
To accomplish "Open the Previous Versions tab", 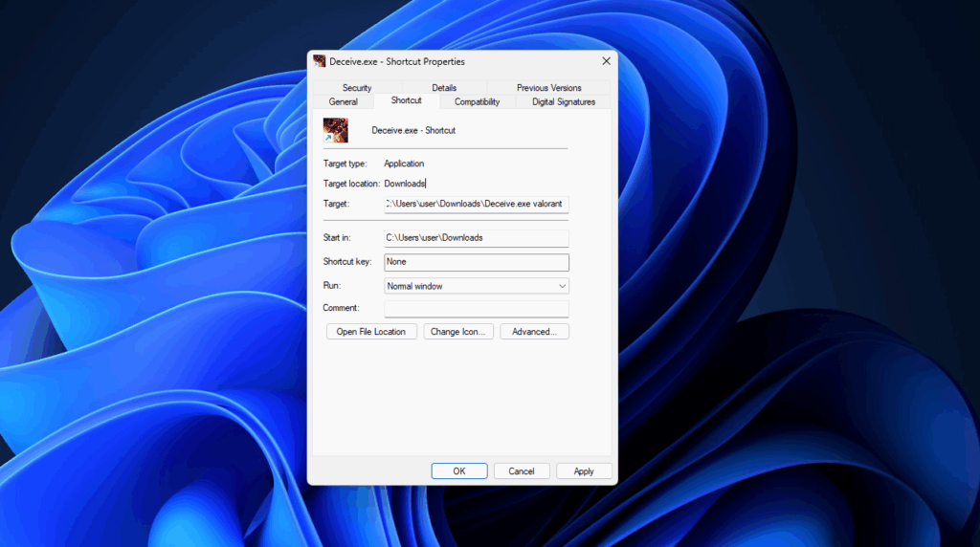I will click(548, 87).
